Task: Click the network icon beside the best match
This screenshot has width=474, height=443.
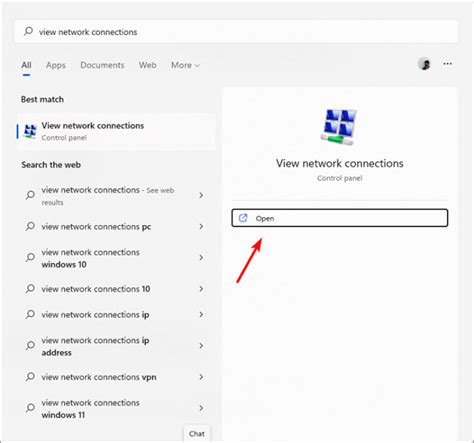Action: click(30, 131)
